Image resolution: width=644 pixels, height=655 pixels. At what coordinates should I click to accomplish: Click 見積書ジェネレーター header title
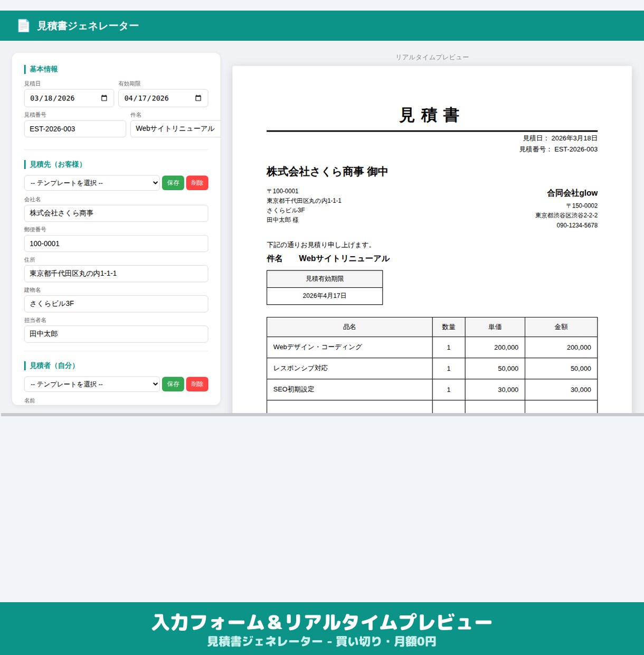(x=88, y=26)
